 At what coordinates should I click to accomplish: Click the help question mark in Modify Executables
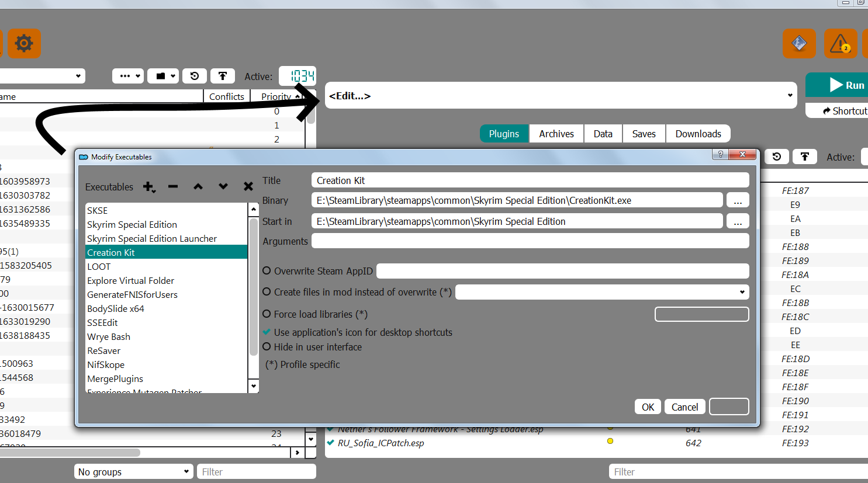pyautogui.click(x=721, y=154)
